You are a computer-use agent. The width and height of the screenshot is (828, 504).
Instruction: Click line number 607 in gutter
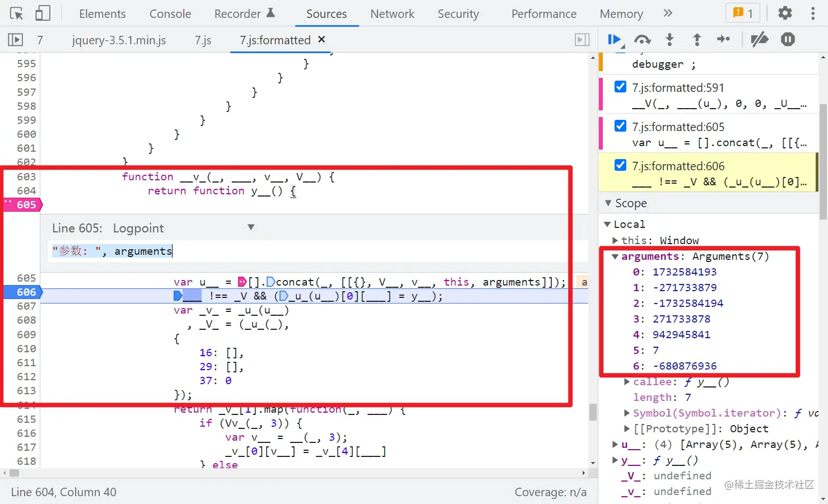26,306
